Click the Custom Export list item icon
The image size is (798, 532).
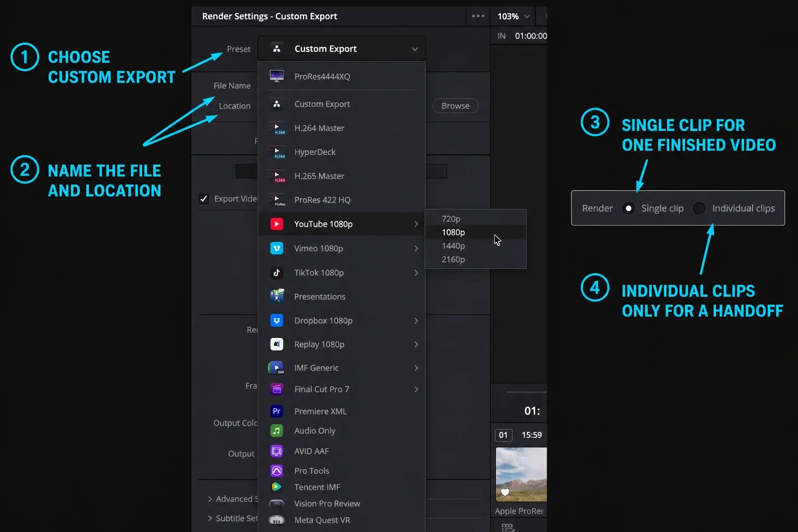276,104
